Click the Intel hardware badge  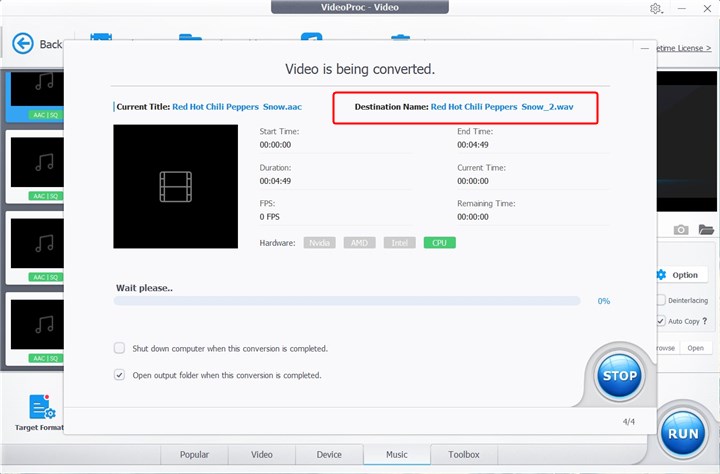(399, 243)
